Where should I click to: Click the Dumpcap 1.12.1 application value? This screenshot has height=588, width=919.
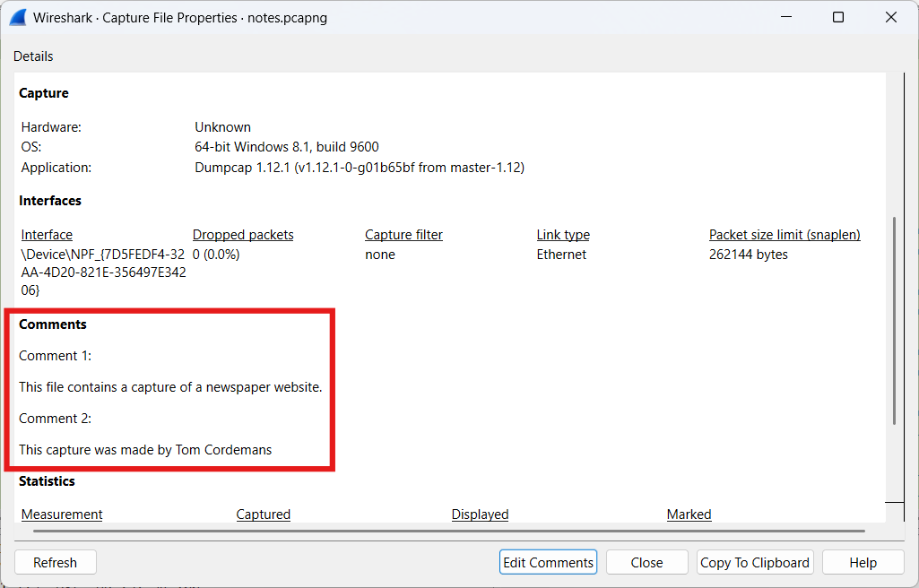(x=359, y=168)
